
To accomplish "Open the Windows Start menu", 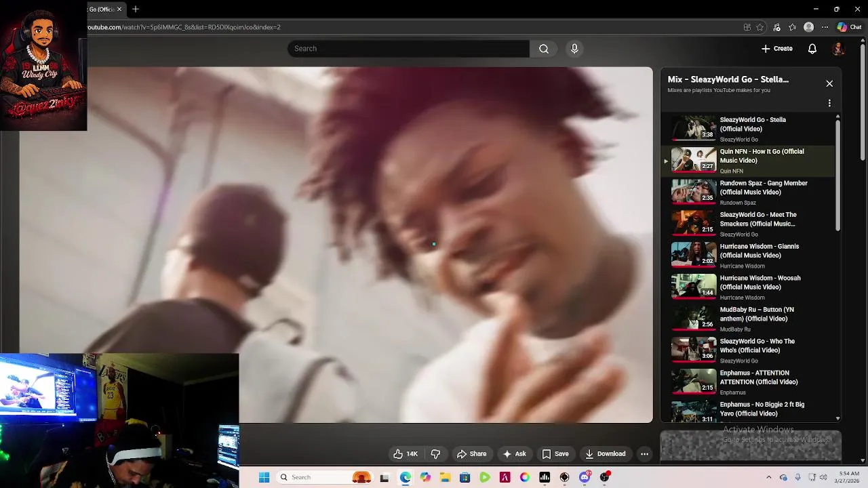I will [x=264, y=477].
